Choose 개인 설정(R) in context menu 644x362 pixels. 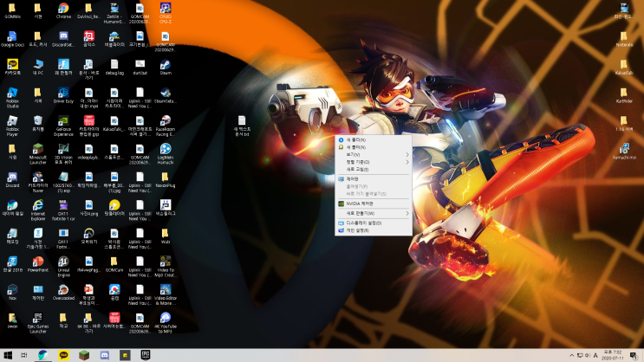(x=374, y=230)
